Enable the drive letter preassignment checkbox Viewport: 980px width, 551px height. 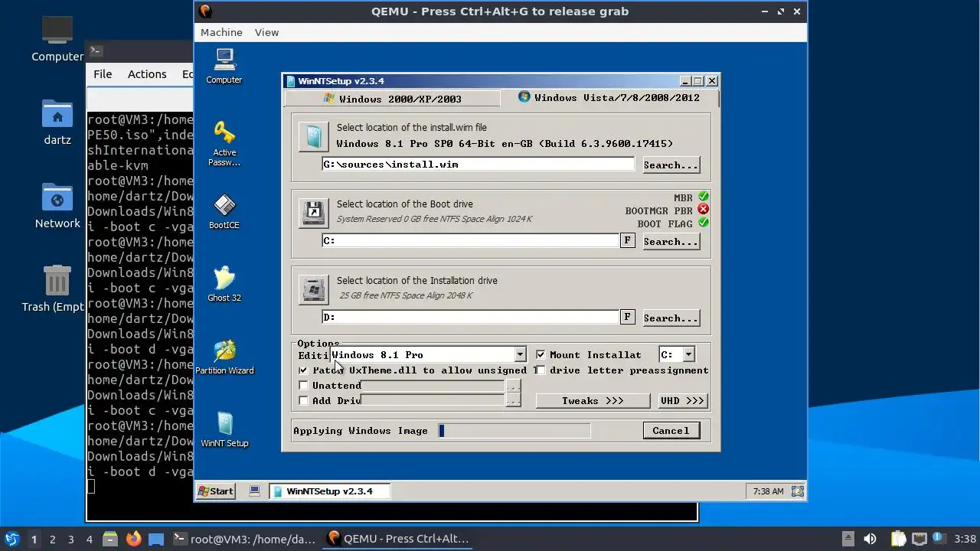(541, 370)
